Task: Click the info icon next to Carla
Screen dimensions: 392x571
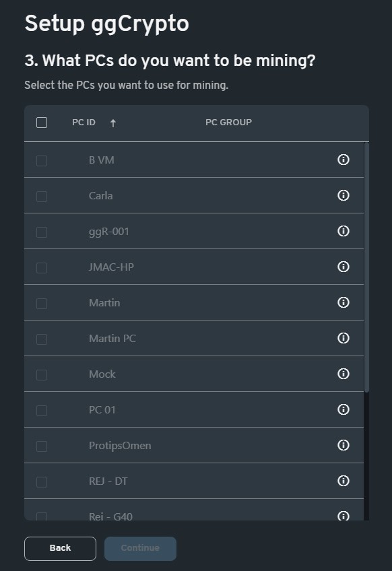Action: [x=343, y=195]
